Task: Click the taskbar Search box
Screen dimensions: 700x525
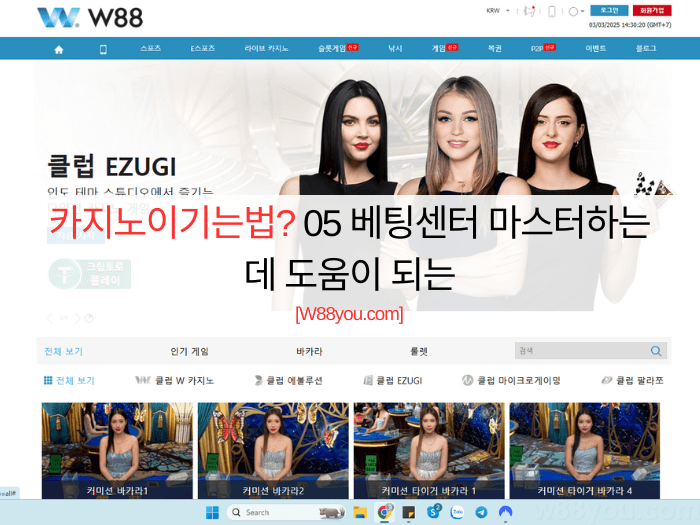Action: (286, 512)
